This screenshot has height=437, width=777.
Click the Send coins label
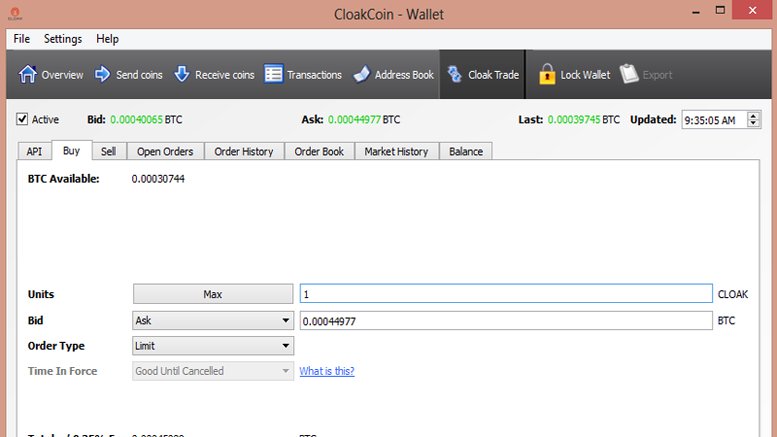click(x=139, y=75)
